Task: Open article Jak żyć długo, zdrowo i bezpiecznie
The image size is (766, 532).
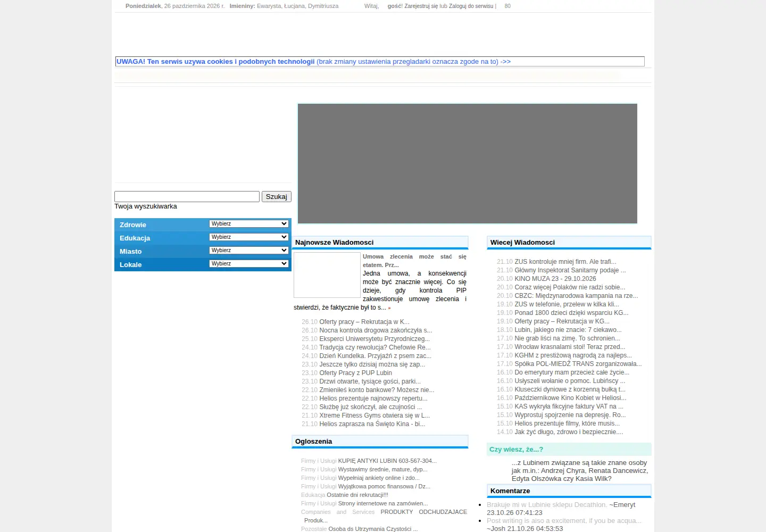Action: click(x=569, y=432)
